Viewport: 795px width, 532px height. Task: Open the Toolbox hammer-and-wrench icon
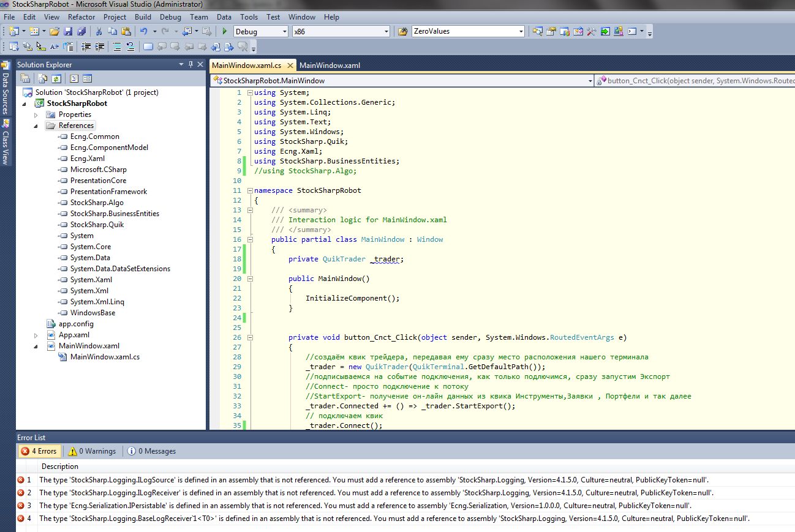pyautogui.click(x=591, y=31)
